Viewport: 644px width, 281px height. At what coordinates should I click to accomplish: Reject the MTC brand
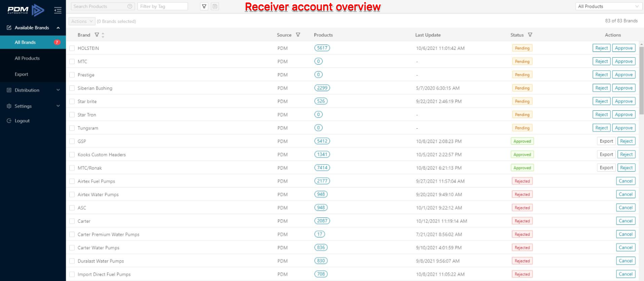[602, 61]
